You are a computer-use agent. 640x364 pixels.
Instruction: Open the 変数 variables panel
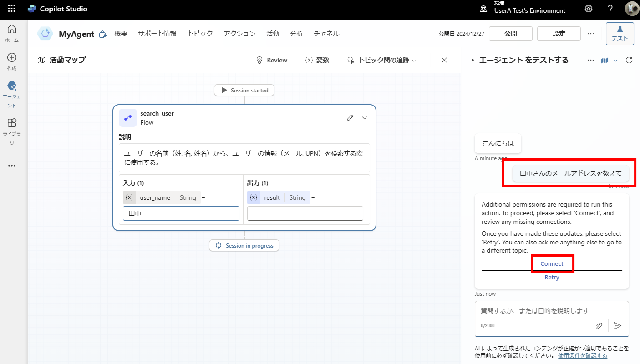(317, 60)
